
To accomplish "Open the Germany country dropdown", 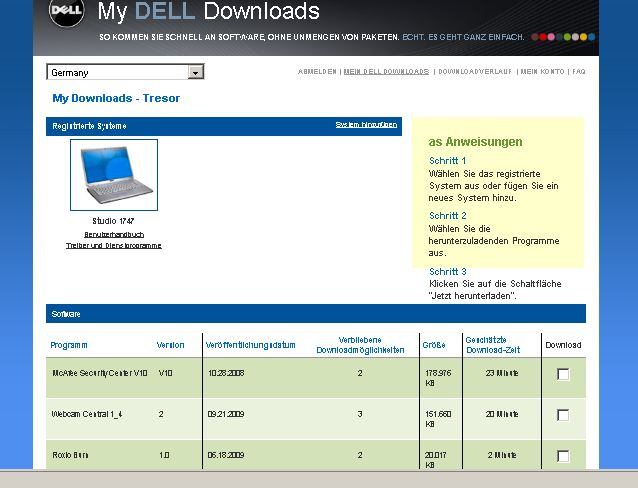I will 125,72.
